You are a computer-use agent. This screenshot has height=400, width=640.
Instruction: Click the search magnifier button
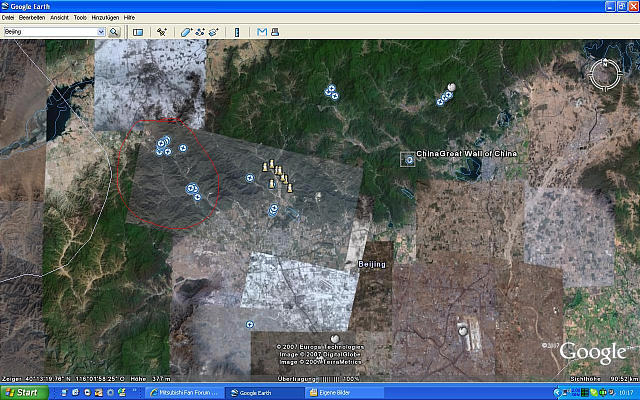click(x=114, y=32)
